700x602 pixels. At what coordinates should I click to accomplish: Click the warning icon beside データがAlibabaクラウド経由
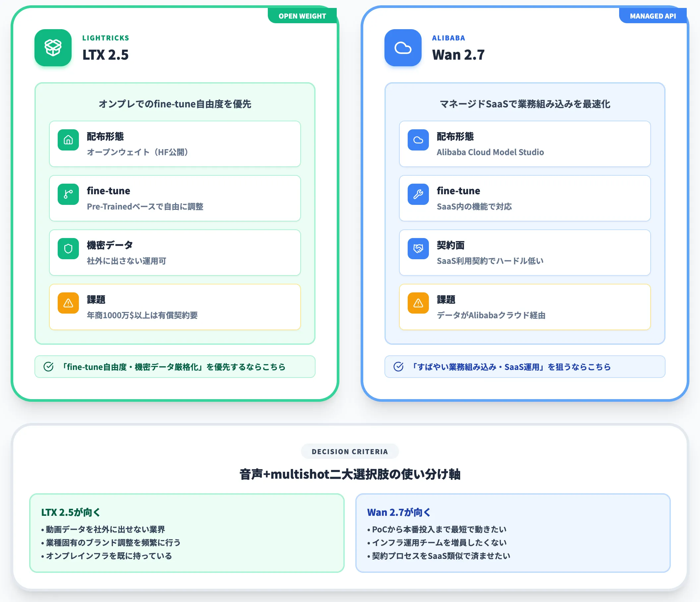click(x=418, y=303)
